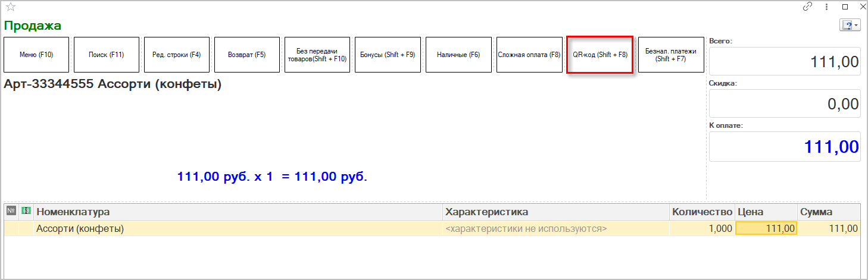868x280 pixels.
Task: Pay by QR-код (Shift + F8)
Action: [600, 55]
